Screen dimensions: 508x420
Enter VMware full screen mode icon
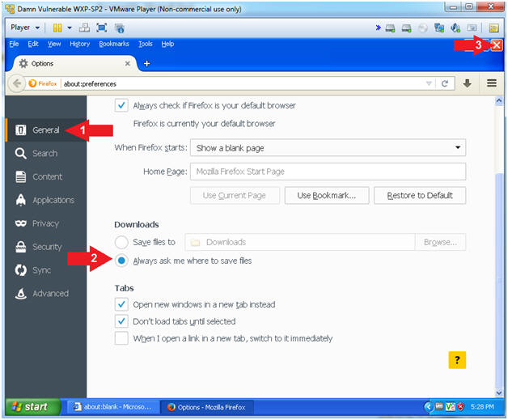click(102, 28)
